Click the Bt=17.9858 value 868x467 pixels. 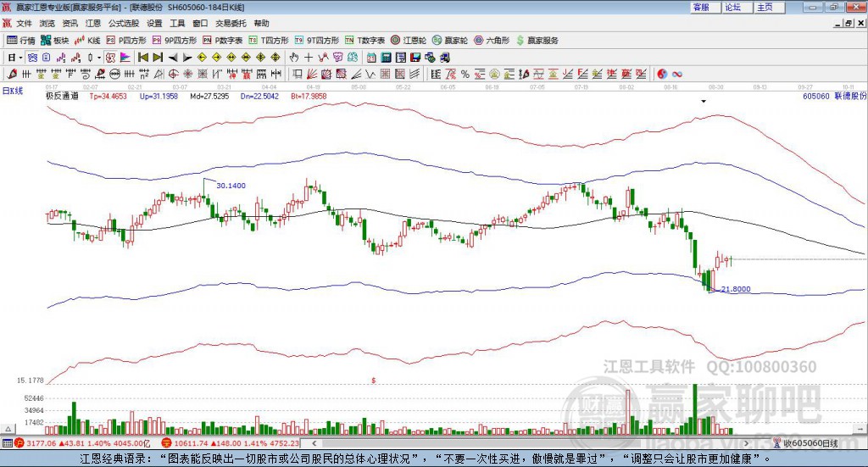309,96
